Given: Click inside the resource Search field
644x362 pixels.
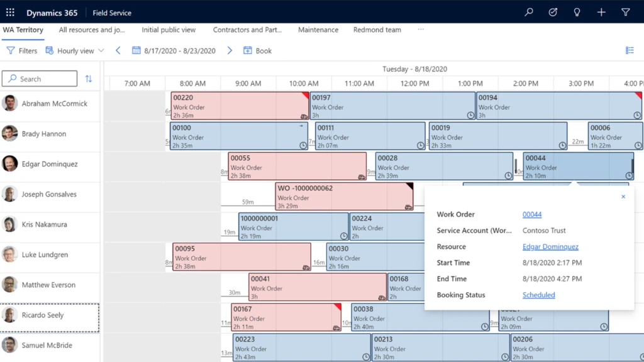Looking at the screenshot, I should [x=40, y=79].
